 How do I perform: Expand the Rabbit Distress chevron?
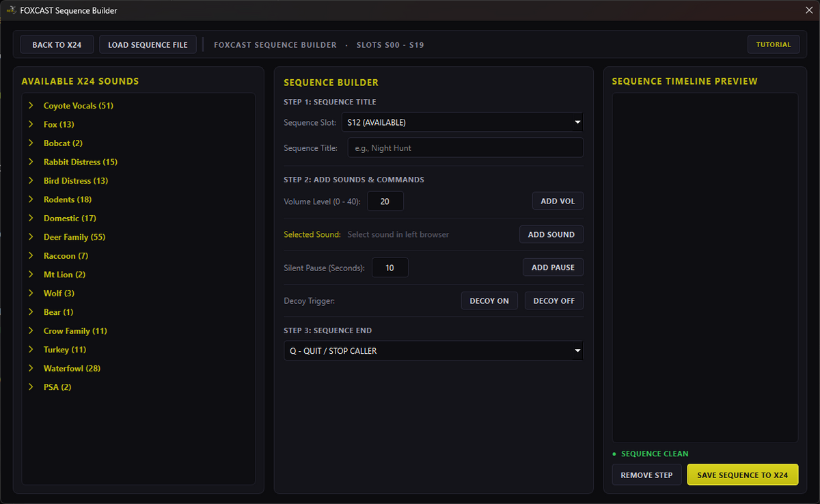click(x=31, y=162)
